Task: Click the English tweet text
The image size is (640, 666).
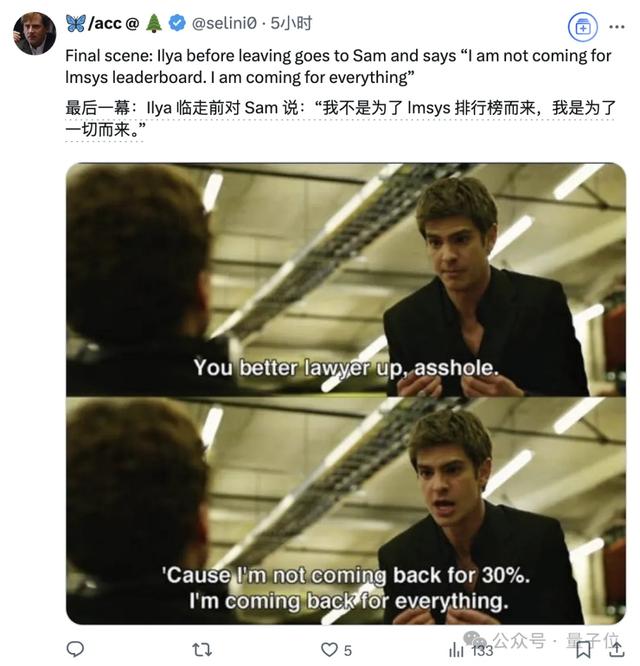Action: (x=338, y=67)
